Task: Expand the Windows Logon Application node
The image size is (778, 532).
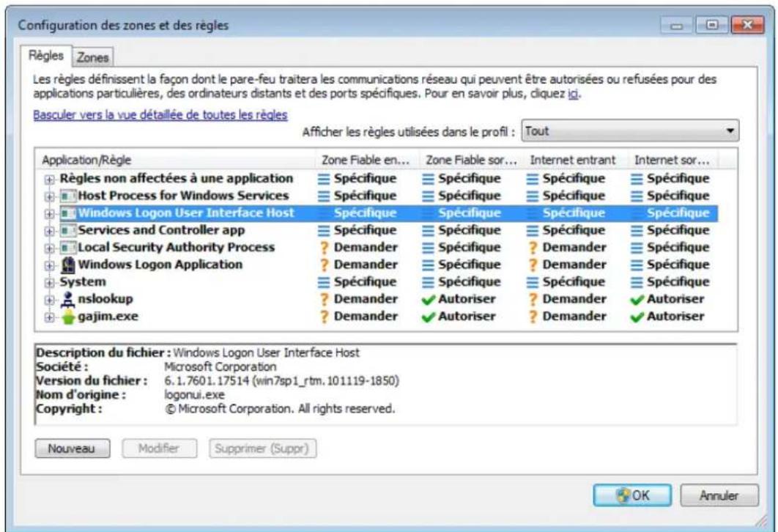Action: tap(49, 265)
